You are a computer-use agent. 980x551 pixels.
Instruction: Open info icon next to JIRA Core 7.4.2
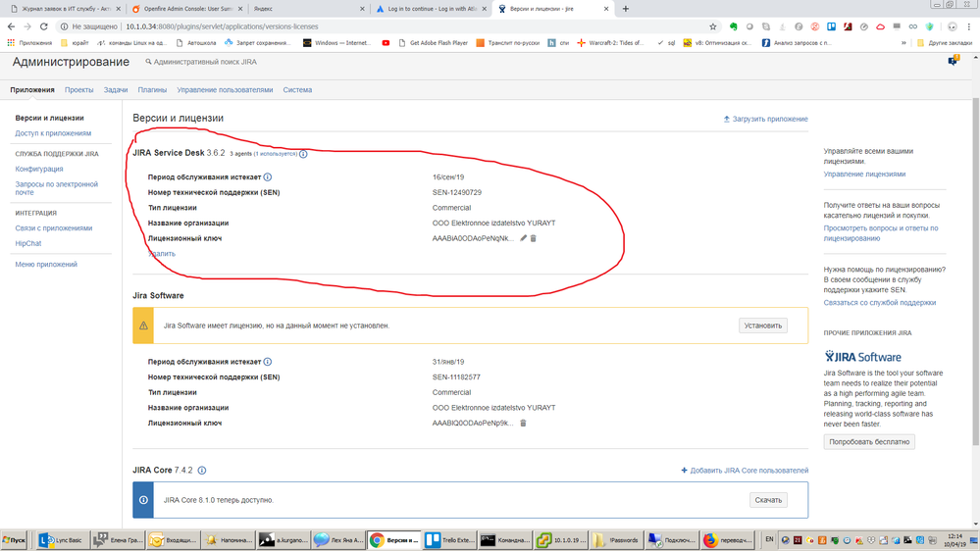[202, 471]
